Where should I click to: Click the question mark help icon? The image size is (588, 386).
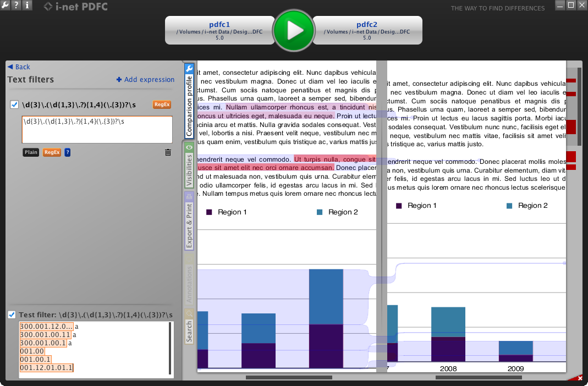16,5
